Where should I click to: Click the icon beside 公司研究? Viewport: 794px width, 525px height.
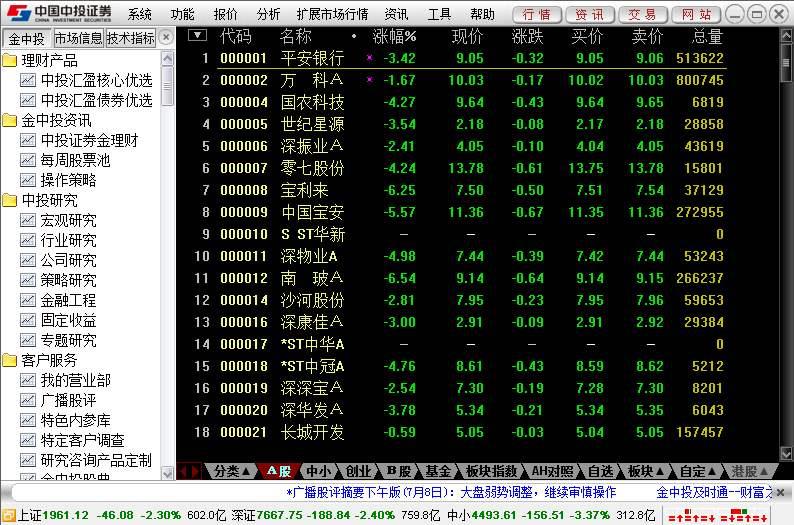pyautogui.click(x=28, y=260)
